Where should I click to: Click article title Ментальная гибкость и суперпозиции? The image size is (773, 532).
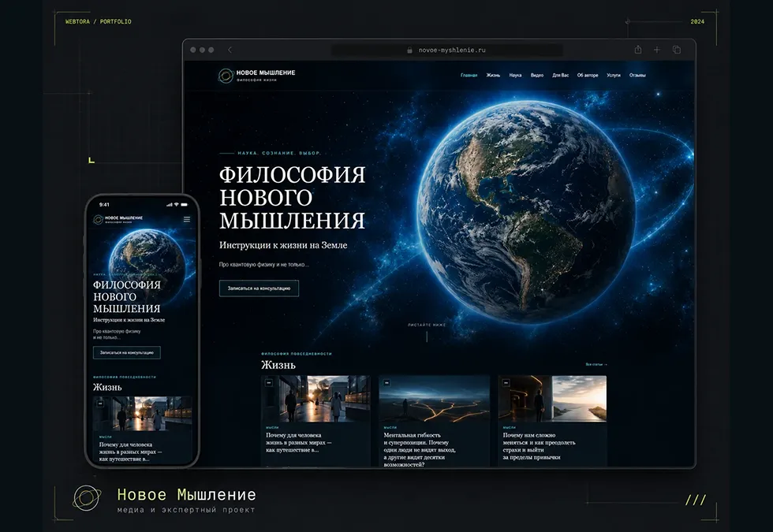coord(420,450)
